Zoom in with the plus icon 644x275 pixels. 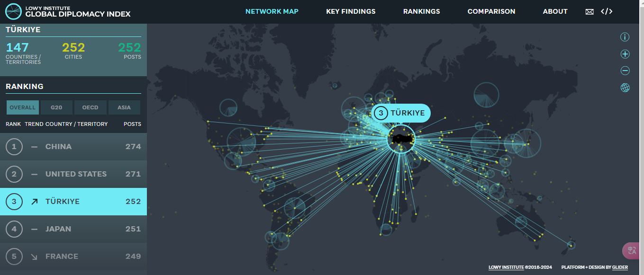pos(625,54)
